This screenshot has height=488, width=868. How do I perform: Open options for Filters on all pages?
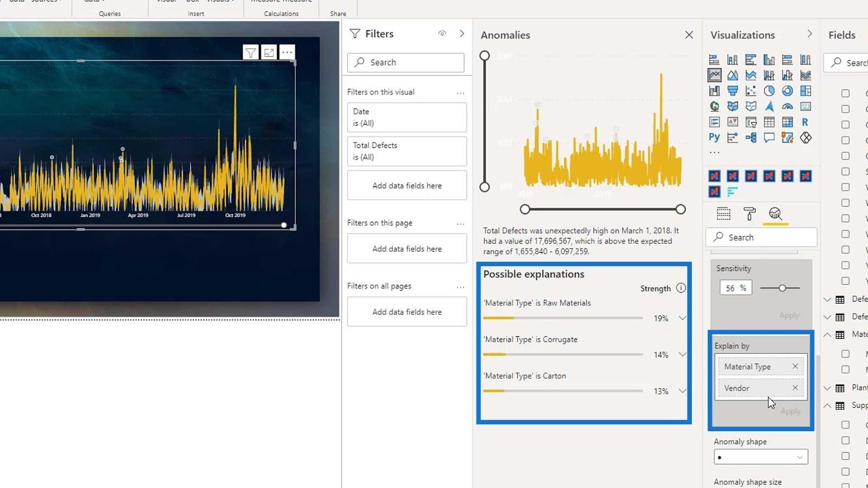(x=460, y=287)
